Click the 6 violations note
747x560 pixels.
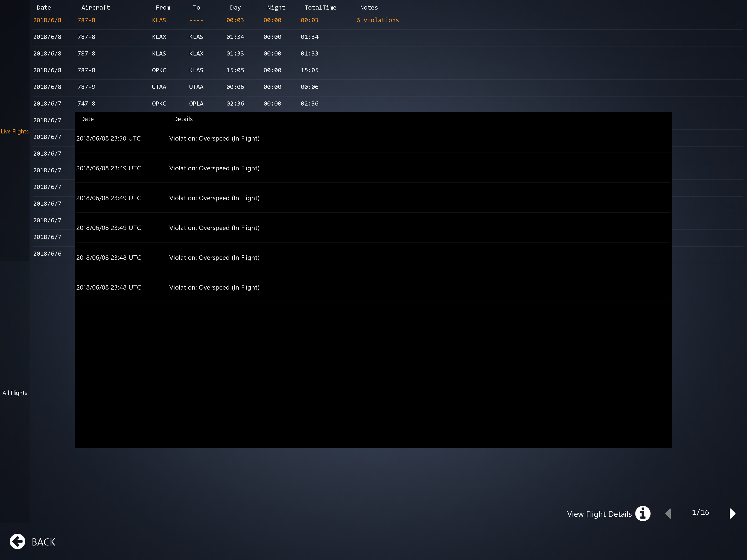378,20
